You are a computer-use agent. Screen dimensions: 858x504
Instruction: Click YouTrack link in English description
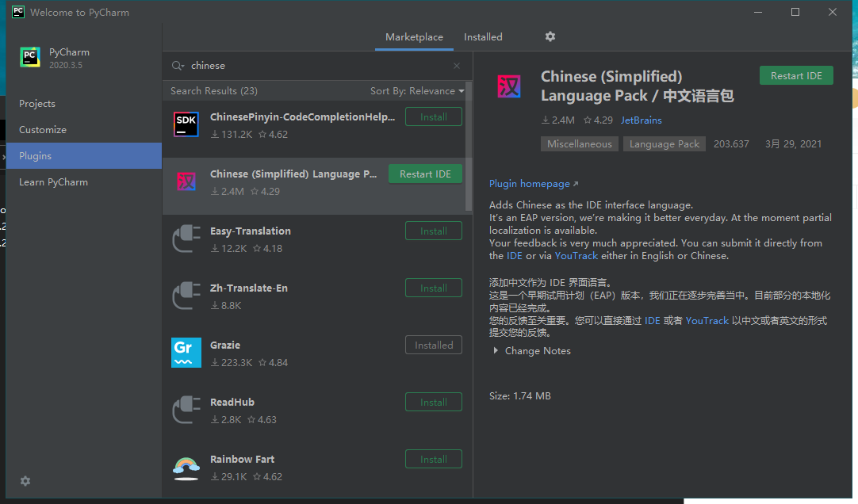click(x=576, y=256)
